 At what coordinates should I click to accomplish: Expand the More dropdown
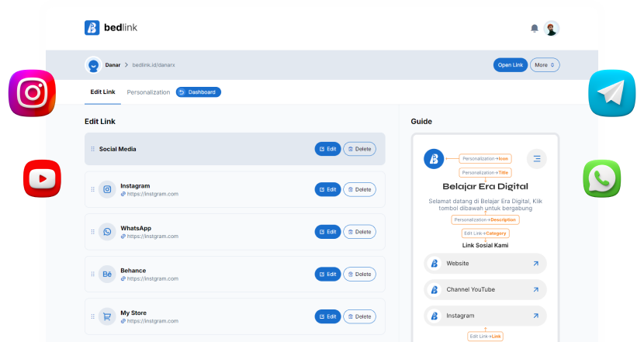(545, 65)
